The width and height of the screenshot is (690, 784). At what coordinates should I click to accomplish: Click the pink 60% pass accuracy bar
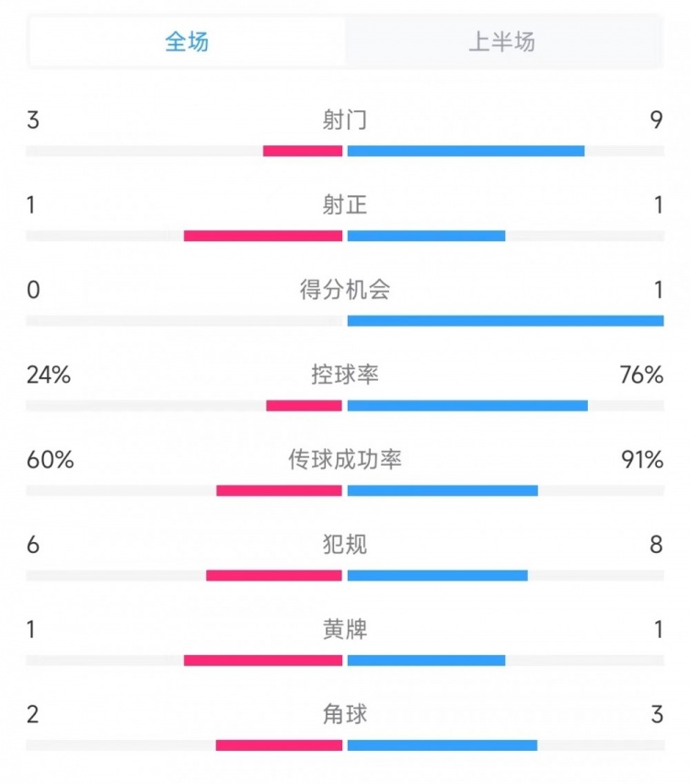tap(279, 490)
